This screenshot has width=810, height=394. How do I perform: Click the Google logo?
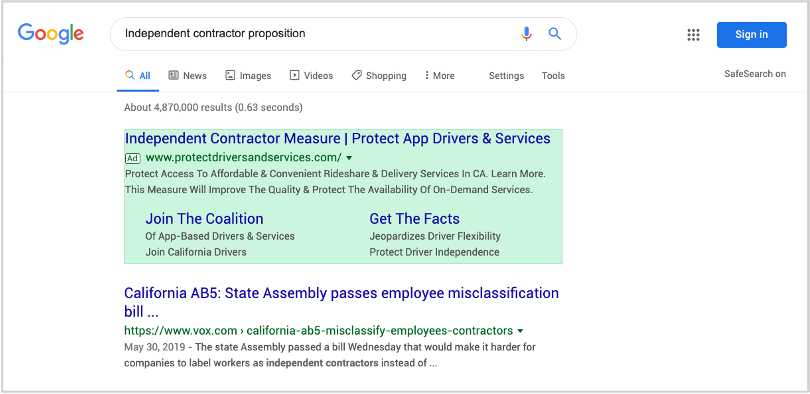51,34
